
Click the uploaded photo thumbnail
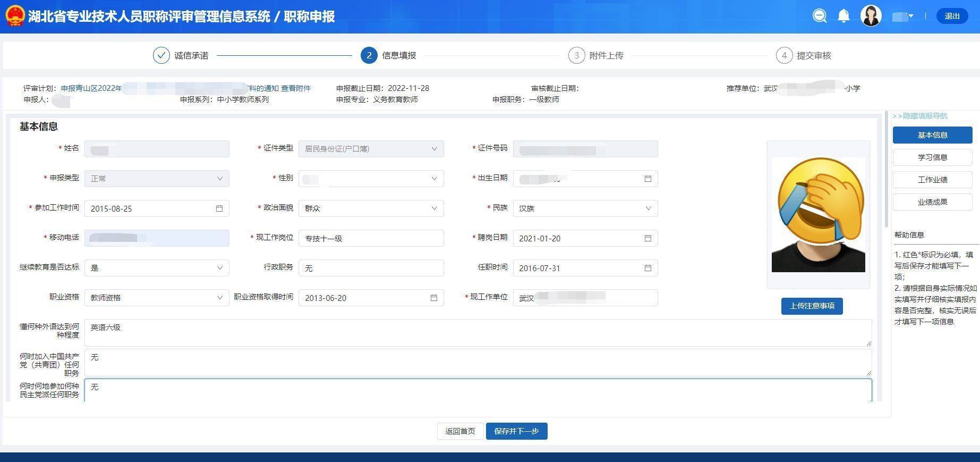pyautogui.click(x=818, y=215)
